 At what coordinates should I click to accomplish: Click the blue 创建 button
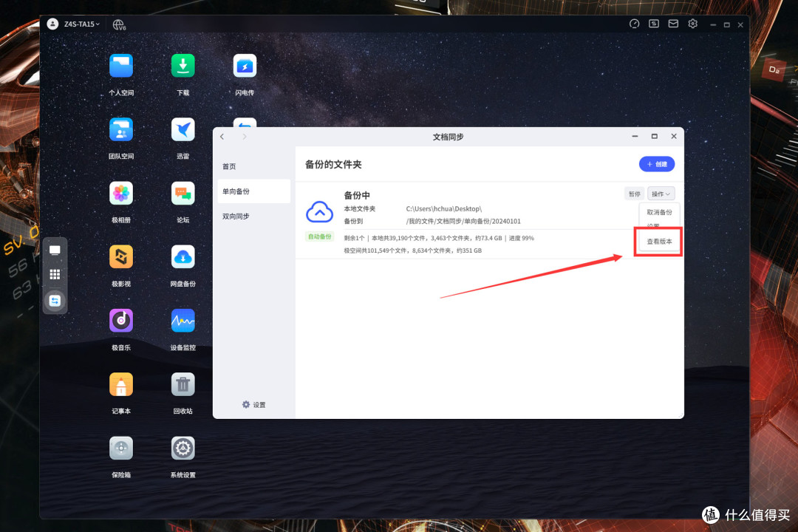(x=657, y=164)
